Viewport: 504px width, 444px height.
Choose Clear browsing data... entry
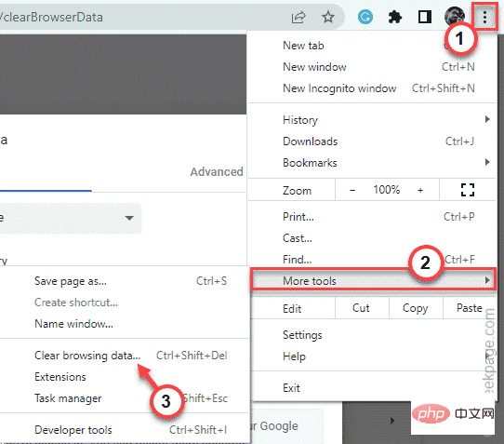click(x=125, y=356)
